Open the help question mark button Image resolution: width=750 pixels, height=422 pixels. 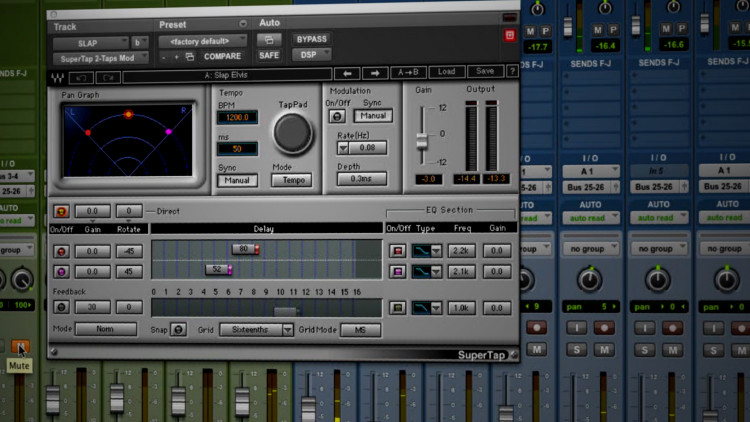tap(512, 71)
